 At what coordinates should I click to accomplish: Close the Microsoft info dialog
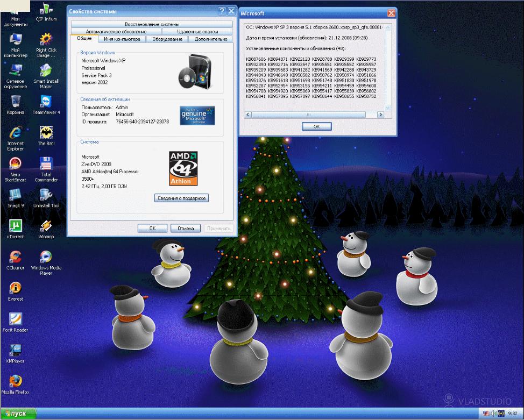tap(391, 13)
